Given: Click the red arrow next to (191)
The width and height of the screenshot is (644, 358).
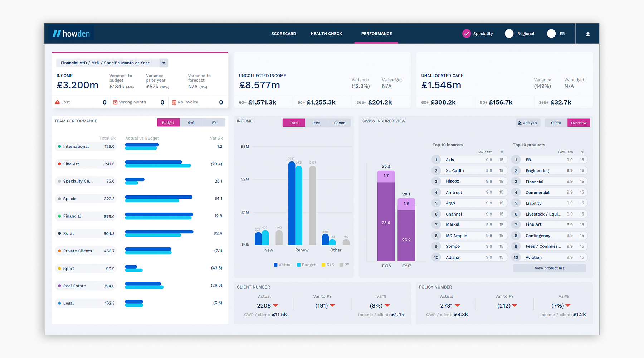Looking at the screenshot, I should 332,305.
